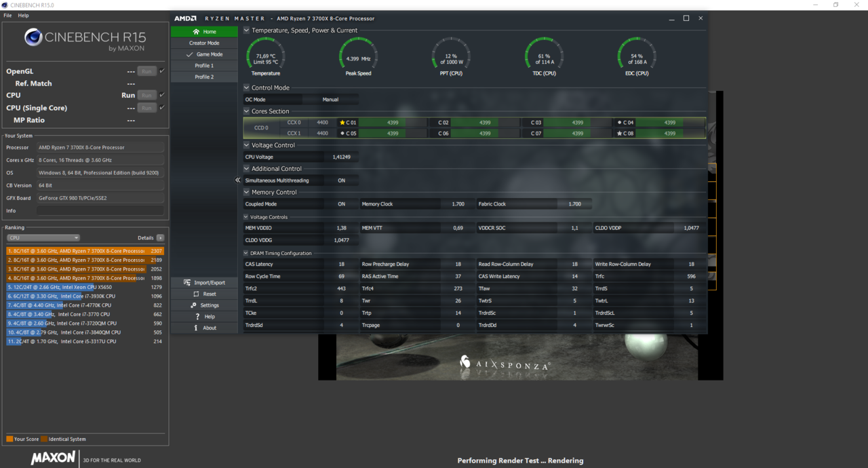Select Intel Core i7-4770K ranking row

(85, 305)
